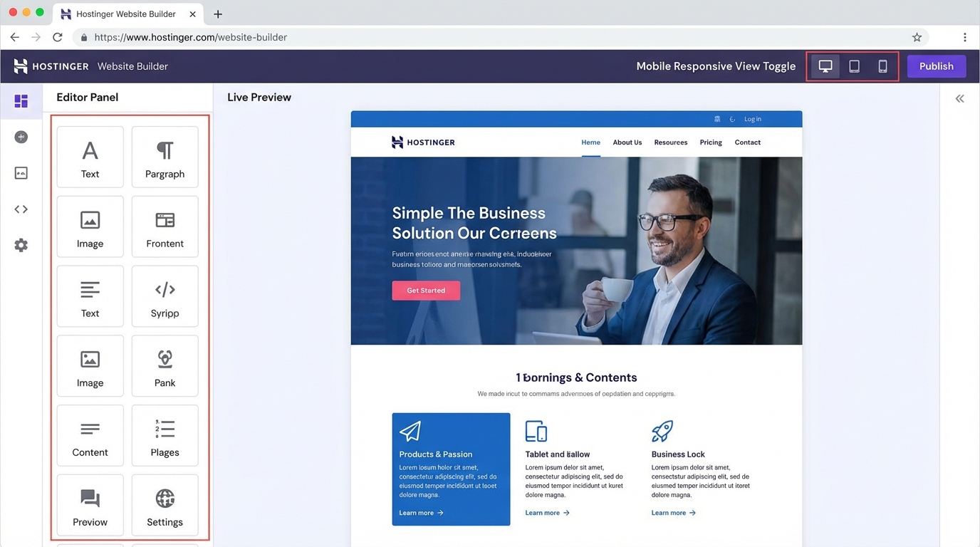This screenshot has width=980, height=547.
Task: Open the About Us navigation link
Action: point(627,142)
